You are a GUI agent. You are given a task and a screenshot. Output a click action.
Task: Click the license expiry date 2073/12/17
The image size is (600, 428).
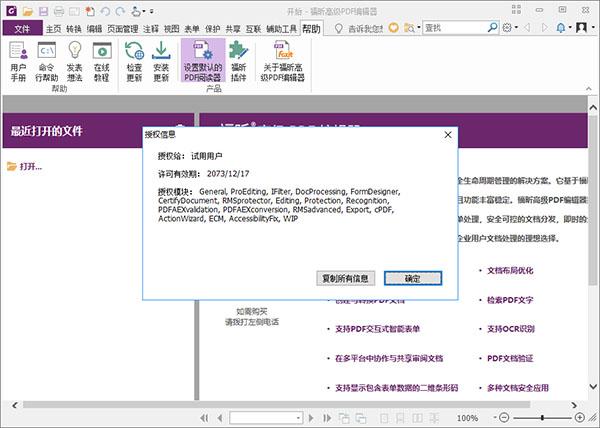click(228, 174)
